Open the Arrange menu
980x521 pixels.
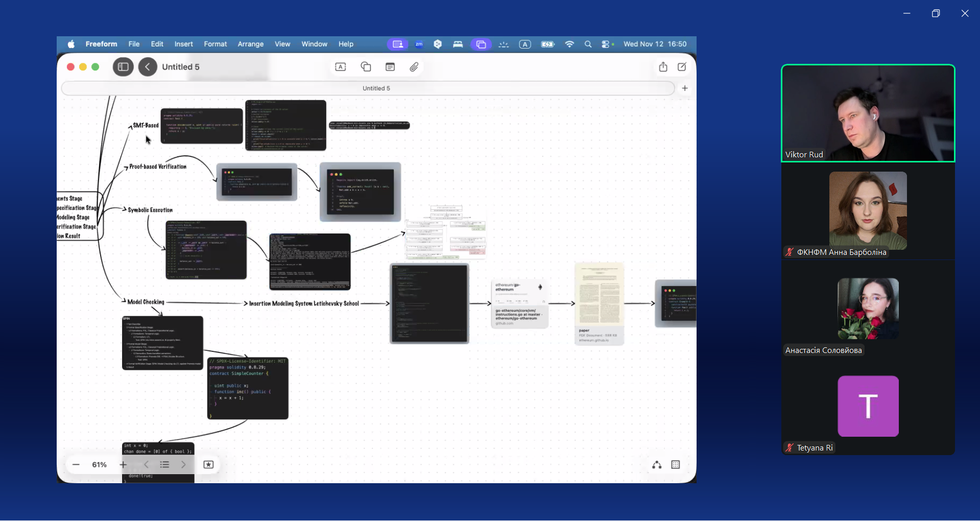[x=250, y=44]
